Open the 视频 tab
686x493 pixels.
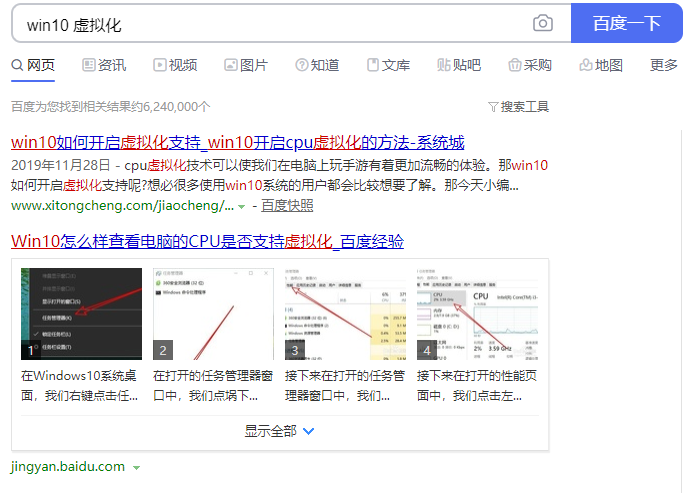click(x=175, y=65)
